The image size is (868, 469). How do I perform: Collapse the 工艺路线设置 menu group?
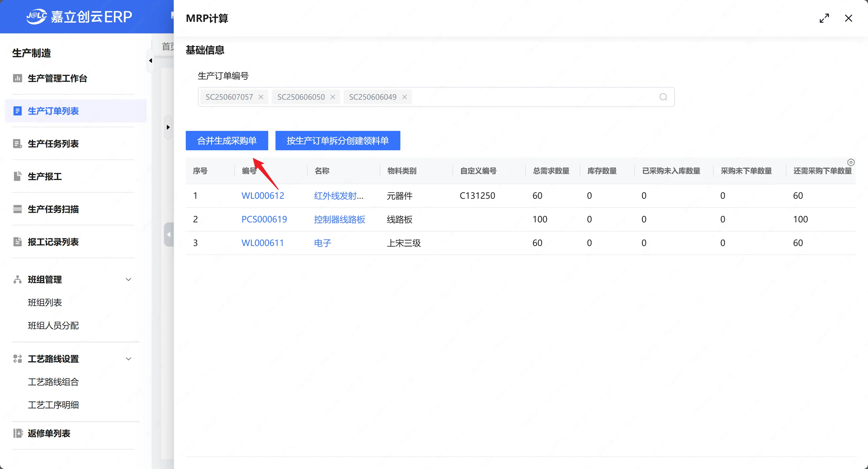pos(128,359)
